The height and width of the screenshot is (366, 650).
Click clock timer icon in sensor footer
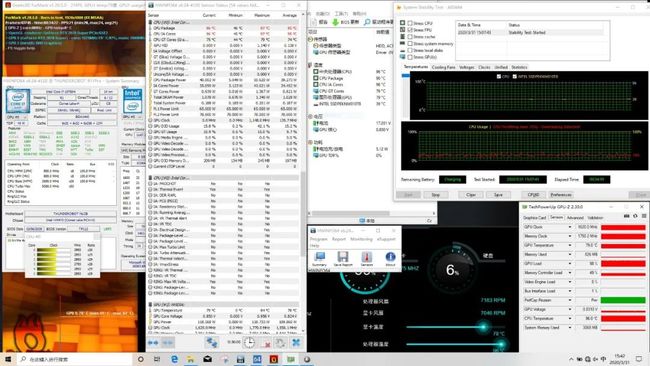pos(249,342)
